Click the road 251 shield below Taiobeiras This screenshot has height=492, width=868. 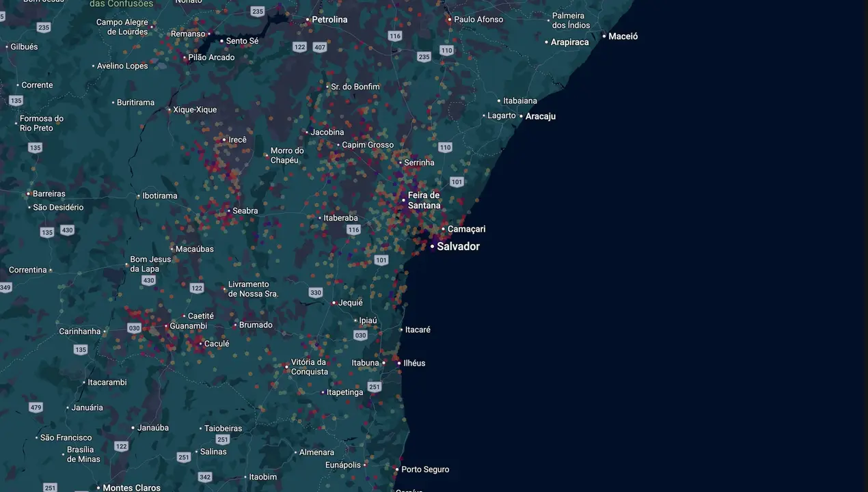point(223,439)
